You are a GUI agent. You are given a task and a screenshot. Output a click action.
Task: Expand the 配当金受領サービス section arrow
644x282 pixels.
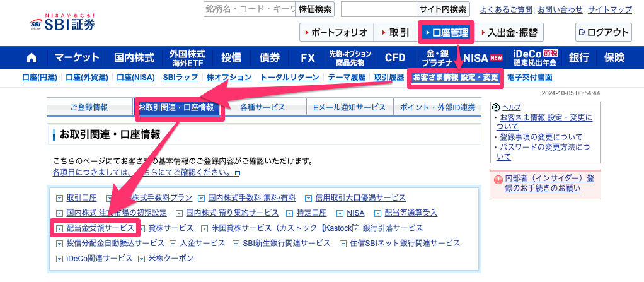pyautogui.click(x=60, y=228)
